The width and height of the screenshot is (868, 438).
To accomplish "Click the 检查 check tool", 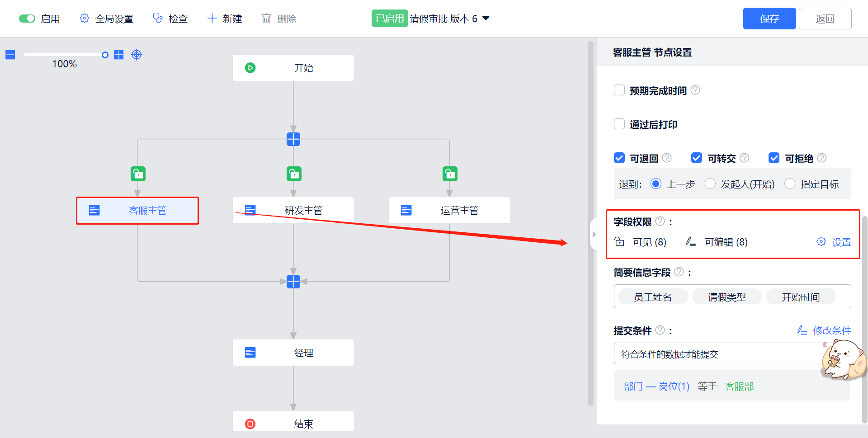I will (x=170, y=19).
